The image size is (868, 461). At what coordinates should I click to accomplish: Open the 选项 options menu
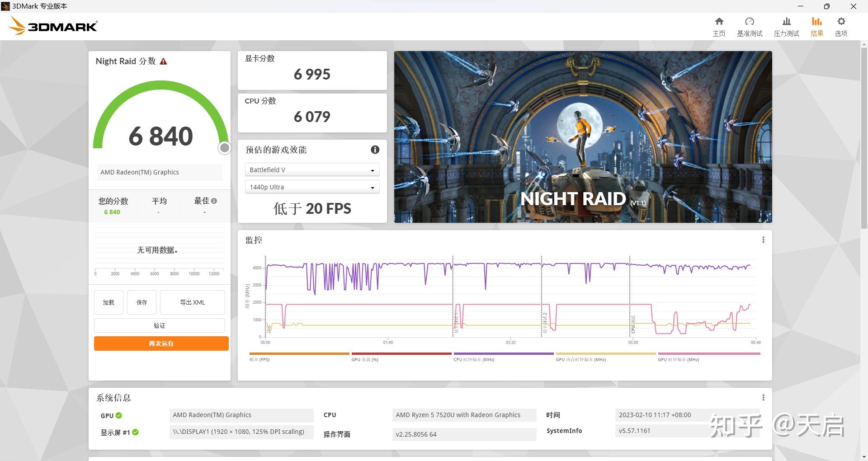[841, 26]
